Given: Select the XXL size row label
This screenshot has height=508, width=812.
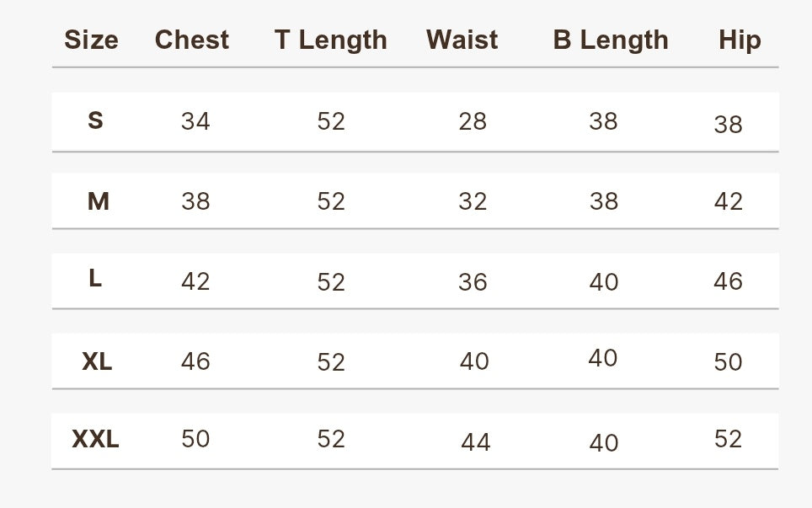Looking at the screenshot, I should [x=95, y=439].
